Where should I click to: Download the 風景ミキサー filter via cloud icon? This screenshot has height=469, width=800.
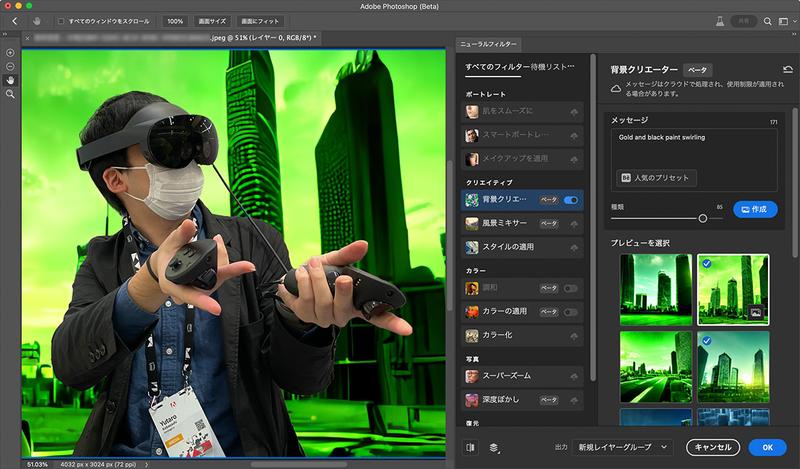click(x=574, y=224)
